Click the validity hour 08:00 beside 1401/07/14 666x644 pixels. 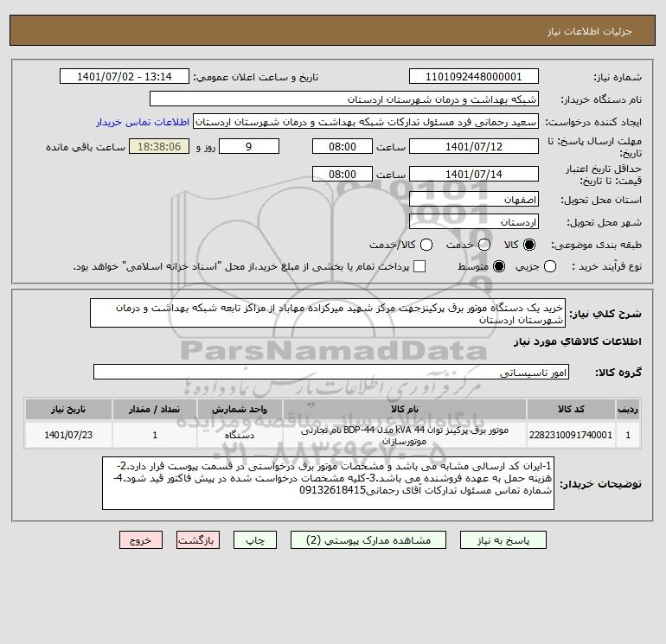coord(343,174)
